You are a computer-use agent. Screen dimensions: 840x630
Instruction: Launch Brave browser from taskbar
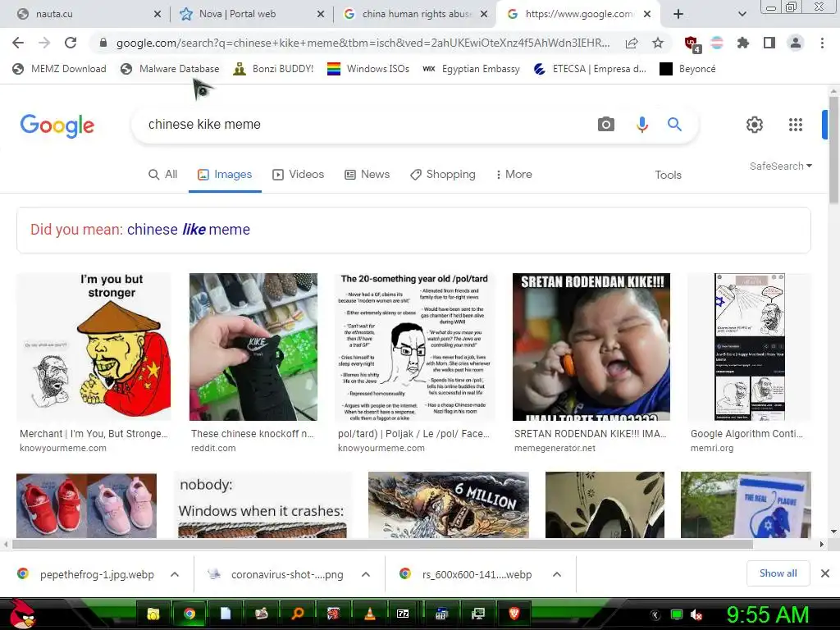pos(514,614)
